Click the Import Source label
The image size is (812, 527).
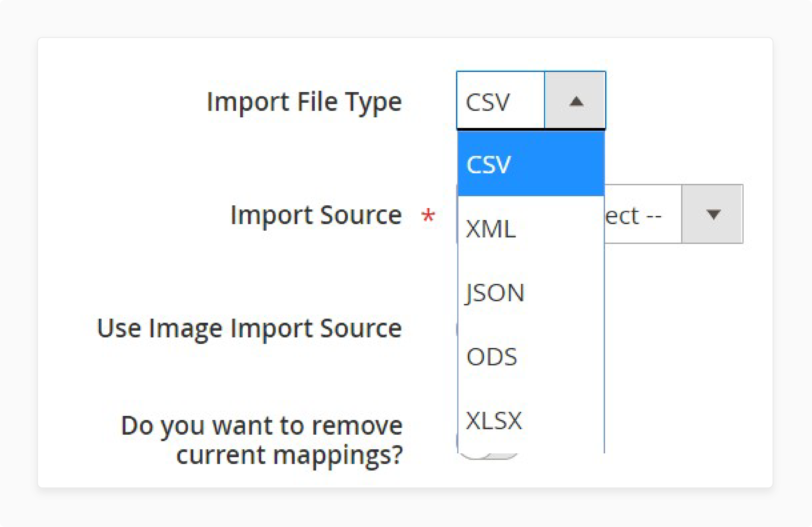[x=316, y=216]
